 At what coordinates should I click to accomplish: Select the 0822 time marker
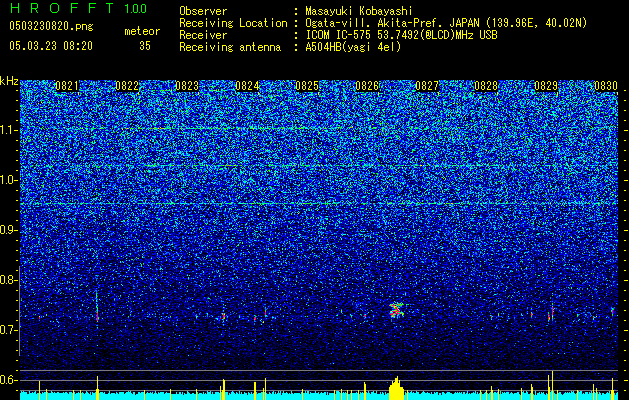(x=127, y=86)
